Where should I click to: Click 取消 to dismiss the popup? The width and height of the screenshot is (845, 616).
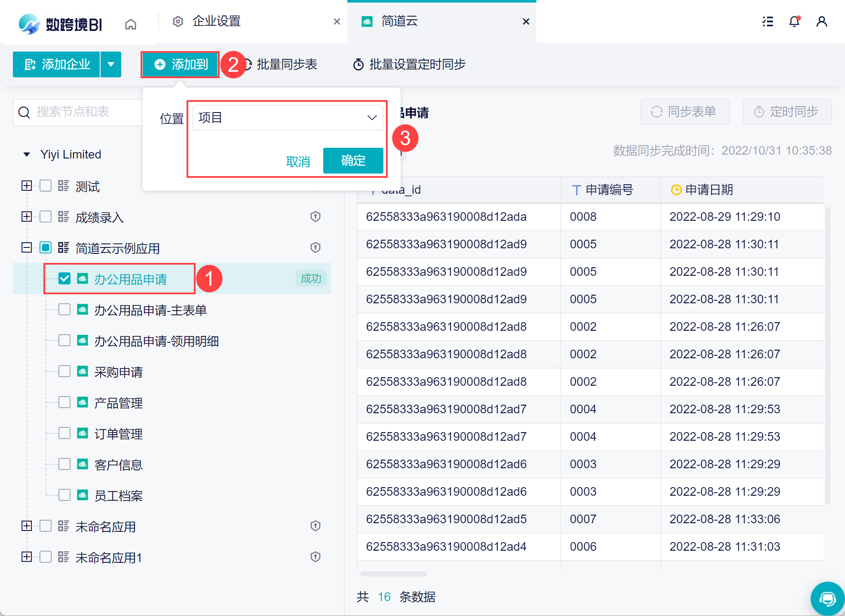coord(298,162)
